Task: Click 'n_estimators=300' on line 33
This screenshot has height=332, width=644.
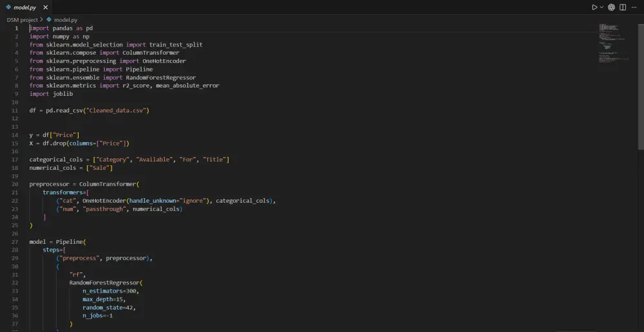Action: (109, 291)
